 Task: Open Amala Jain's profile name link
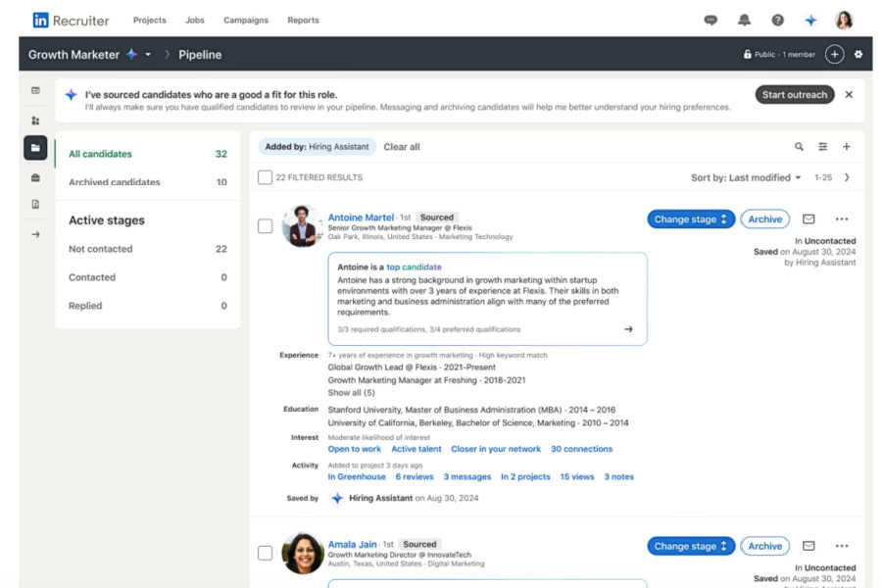(x=352, y=544)
